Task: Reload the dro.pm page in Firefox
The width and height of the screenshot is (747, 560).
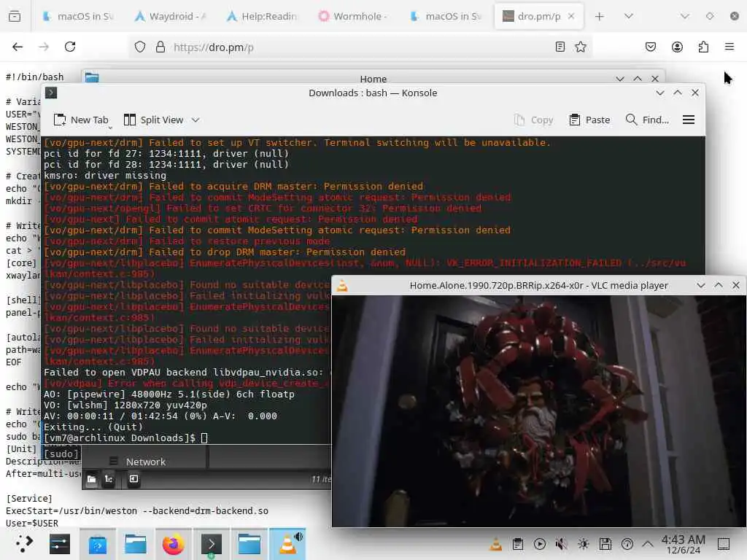Action: [x=70, y=47]
